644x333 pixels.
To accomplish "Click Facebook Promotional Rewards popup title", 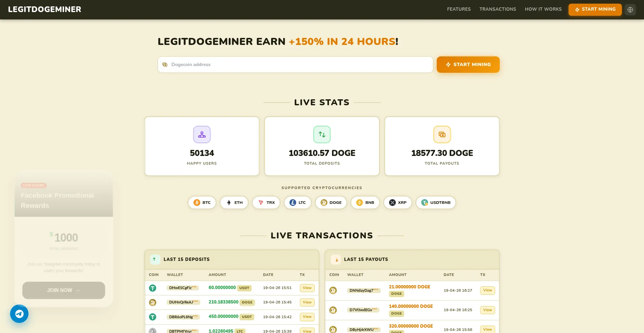I will [x=57, y=201].
